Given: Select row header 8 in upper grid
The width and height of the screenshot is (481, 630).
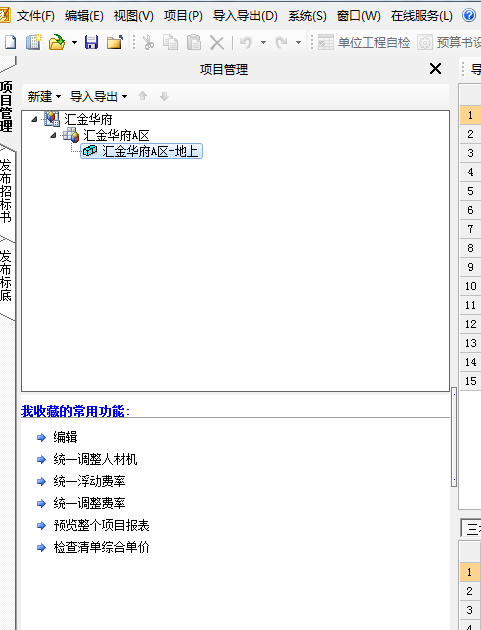Looking at the screenshot, I should (x=470, y=248).
